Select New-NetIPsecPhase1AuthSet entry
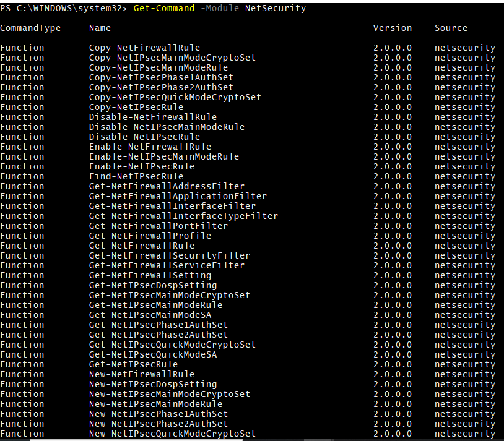The width and height of the screenshot is (504, 441). click(159, 414)
